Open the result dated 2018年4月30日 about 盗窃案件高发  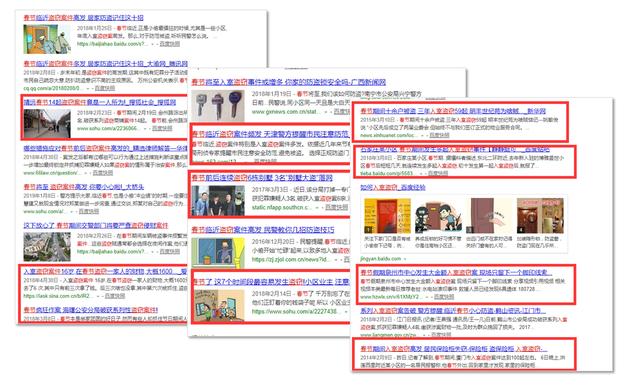point(105,149)
